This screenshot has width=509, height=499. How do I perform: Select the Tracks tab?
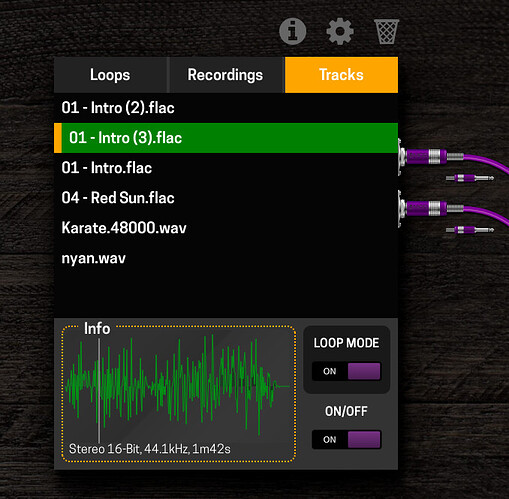341,75
